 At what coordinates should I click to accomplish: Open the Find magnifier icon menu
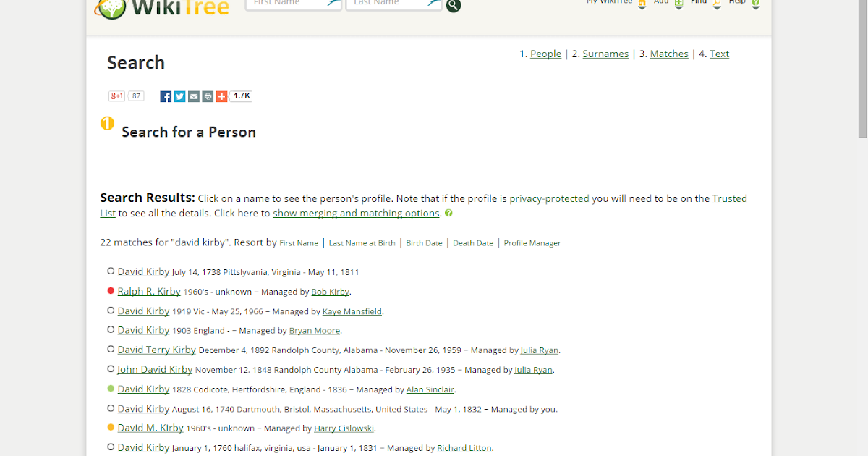tap(717, 4)
